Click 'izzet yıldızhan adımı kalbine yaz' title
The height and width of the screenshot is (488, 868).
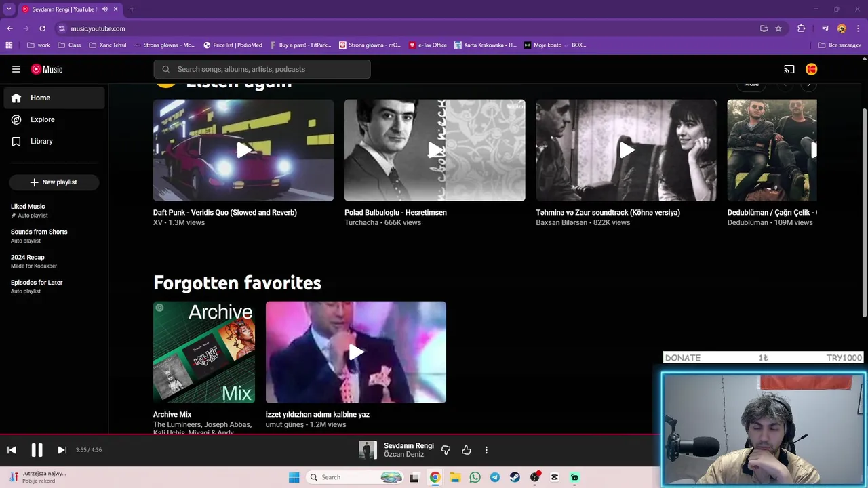tap(317, 415)
